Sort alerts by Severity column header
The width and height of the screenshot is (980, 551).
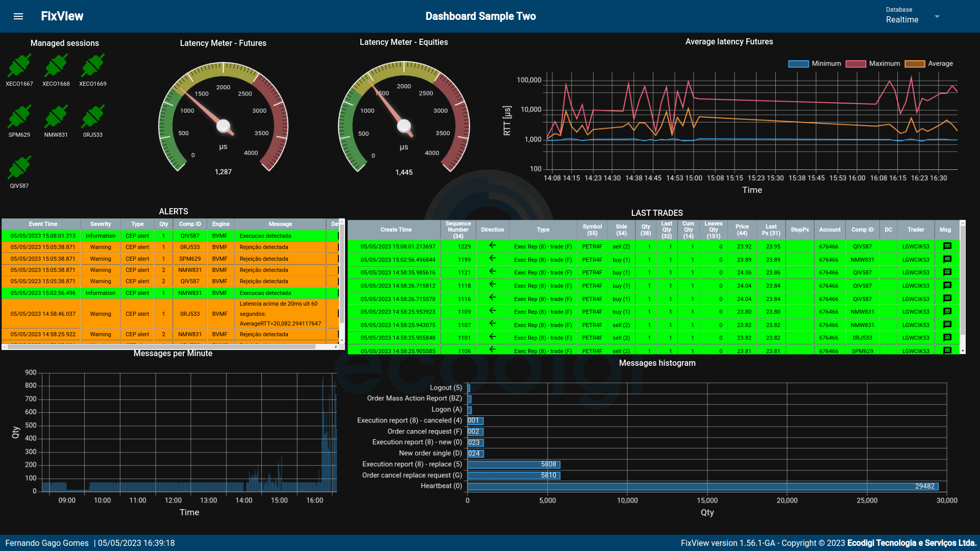click(101, 224)
